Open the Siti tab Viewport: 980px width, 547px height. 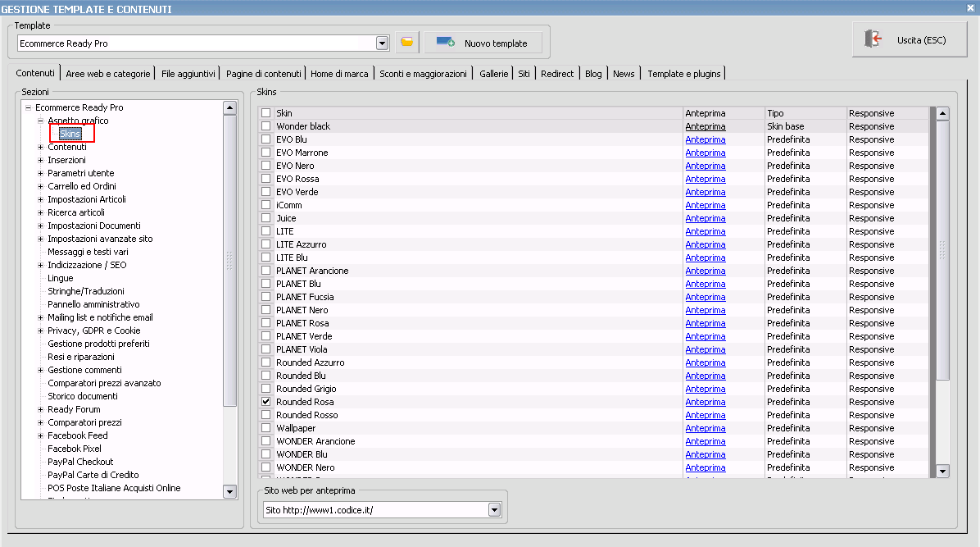(x=524, y=74)
